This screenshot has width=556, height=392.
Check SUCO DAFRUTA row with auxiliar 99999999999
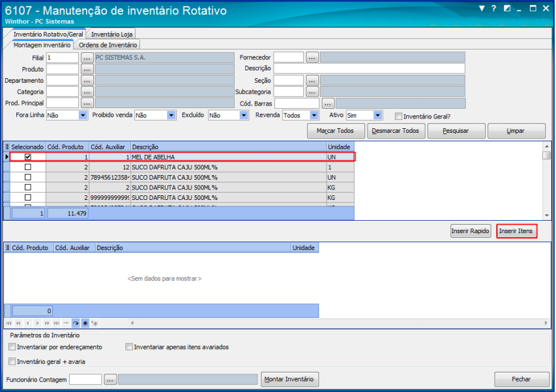28,197
